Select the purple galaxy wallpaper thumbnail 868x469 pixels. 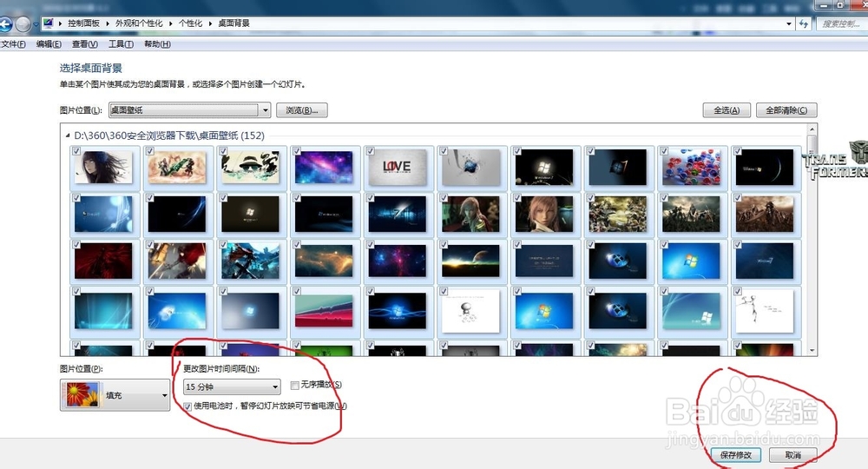click(x=324, y=168)
